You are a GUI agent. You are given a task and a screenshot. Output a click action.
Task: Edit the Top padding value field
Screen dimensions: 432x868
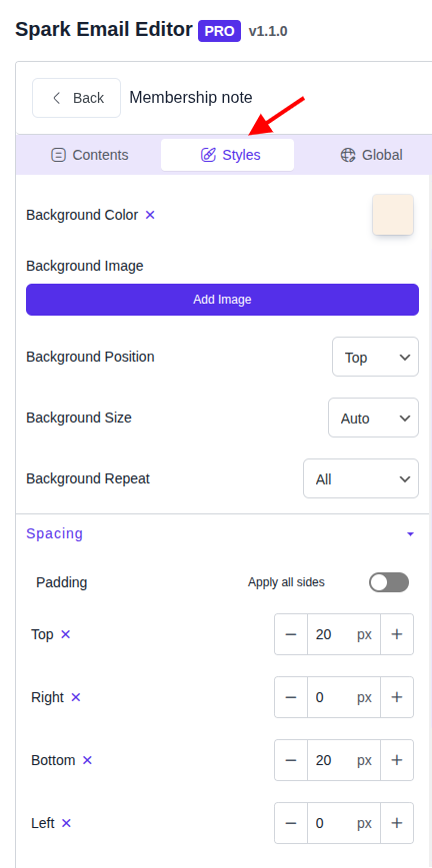coord(344,634)
